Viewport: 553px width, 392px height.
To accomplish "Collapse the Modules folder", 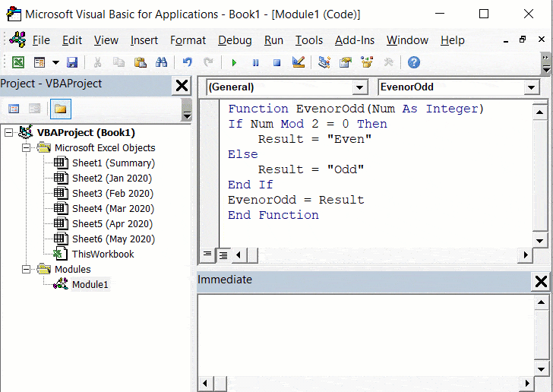I will (x=26, y=269).
